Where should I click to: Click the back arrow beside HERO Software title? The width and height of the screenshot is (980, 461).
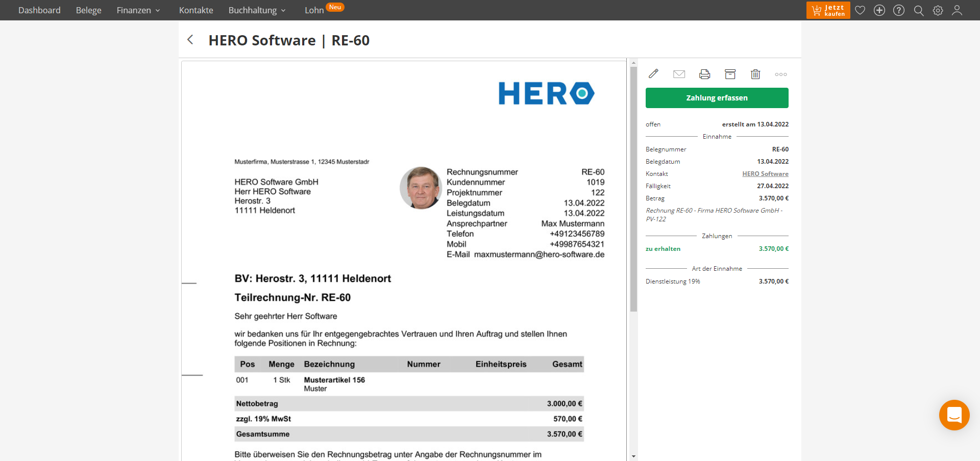[x=190, y=40]
